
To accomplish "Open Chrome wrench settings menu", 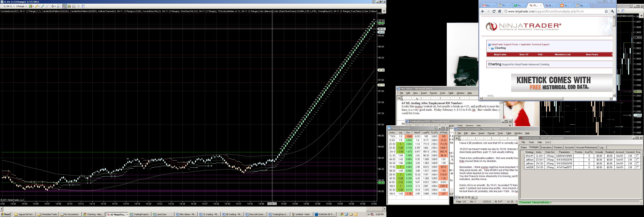I will point(612,11).
